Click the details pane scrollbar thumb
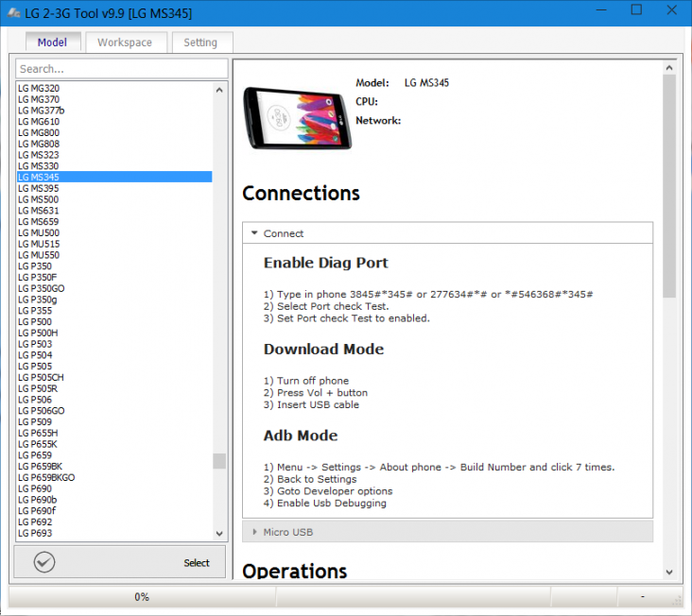The width and height of the screenshot is (692, 616). coord(669,186)
